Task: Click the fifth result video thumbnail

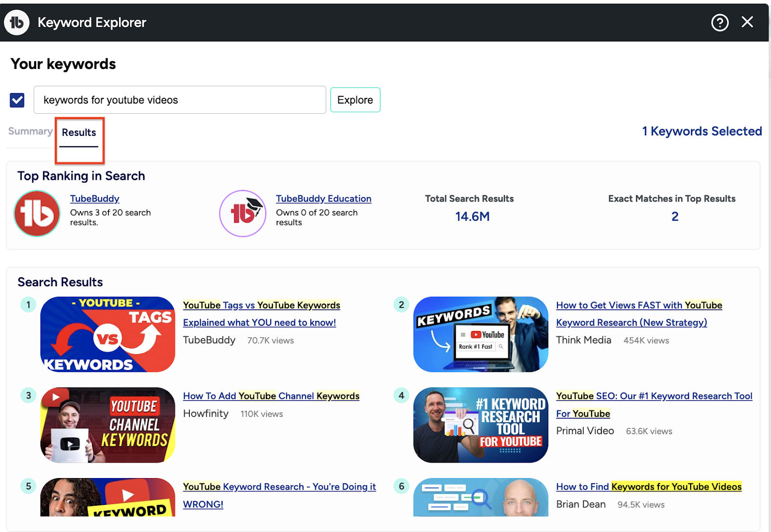Action: point(108,497)
